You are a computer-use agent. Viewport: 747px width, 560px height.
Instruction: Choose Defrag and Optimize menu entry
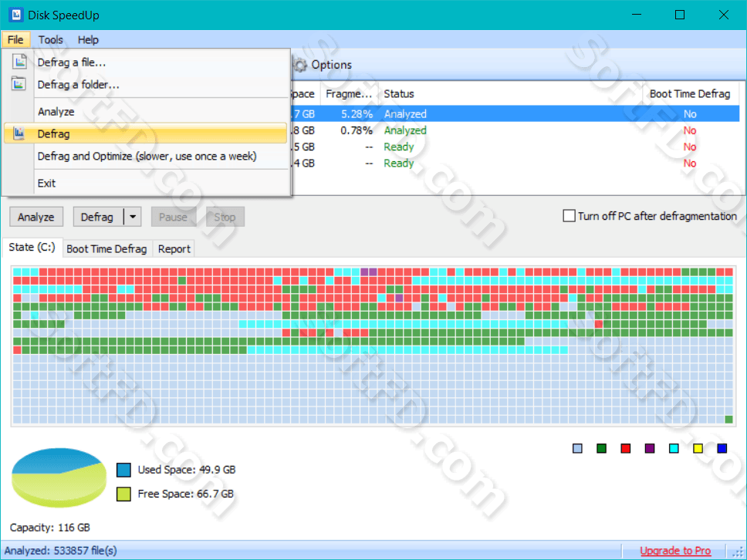tap(147, 156)
